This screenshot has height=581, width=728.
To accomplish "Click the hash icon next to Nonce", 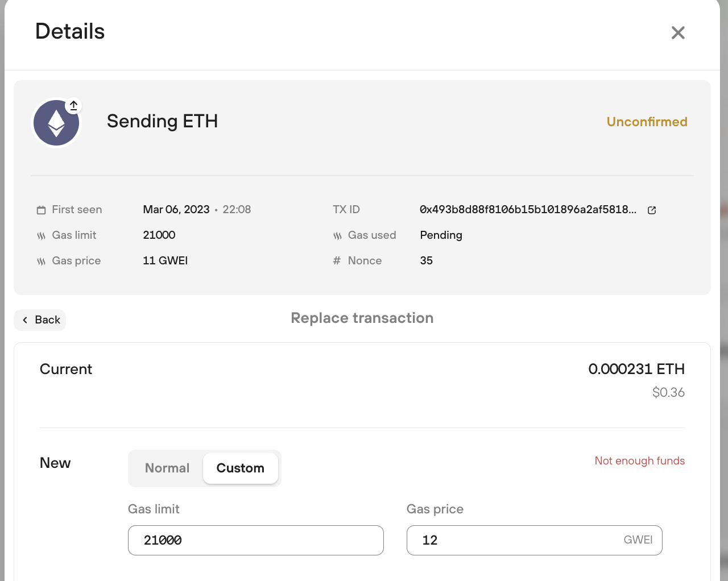I will click(336, 260).
